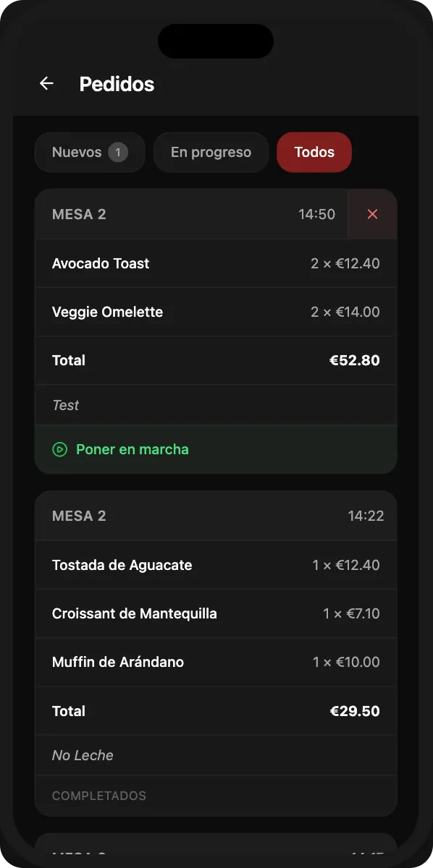433x868 pixels.
Task: Switch to the En progreso tab
Action: (x=211, y=152)
